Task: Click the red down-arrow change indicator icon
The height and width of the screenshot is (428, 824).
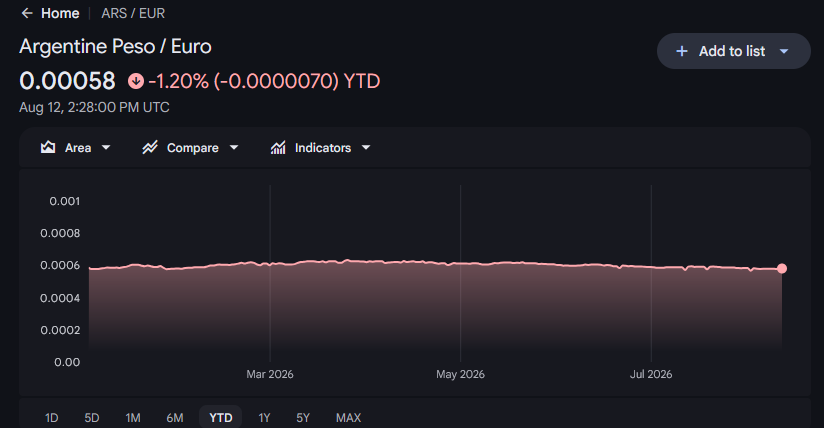Action: pos(136,81)
